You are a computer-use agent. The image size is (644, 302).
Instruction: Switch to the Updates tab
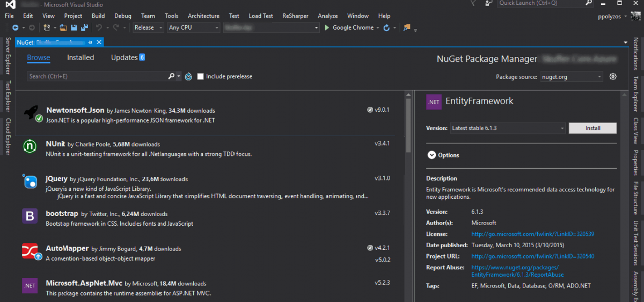coord(128,57)
